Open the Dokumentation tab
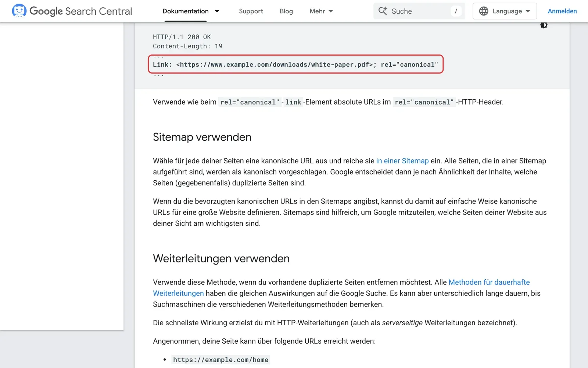 click(x=186, y=11)
